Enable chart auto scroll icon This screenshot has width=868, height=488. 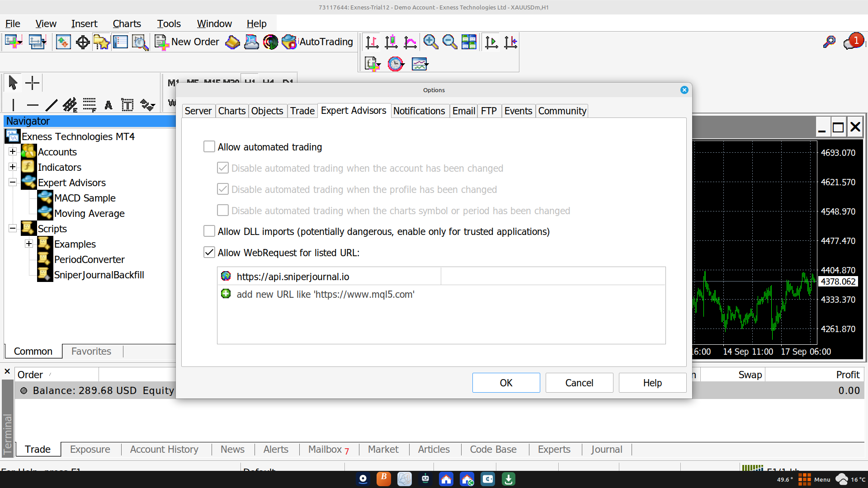(491, 42)
